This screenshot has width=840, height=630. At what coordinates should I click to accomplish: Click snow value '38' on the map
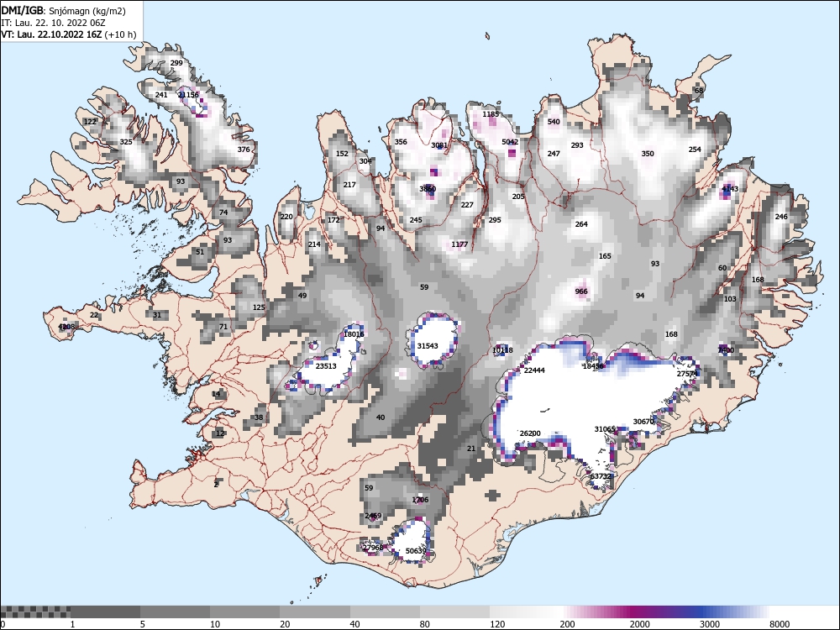click(x=259, y=417)
